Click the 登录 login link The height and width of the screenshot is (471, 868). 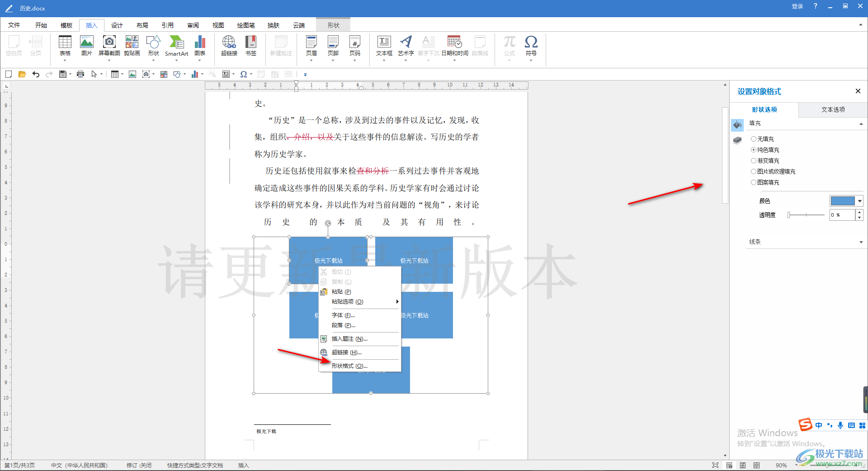[797, 6]
